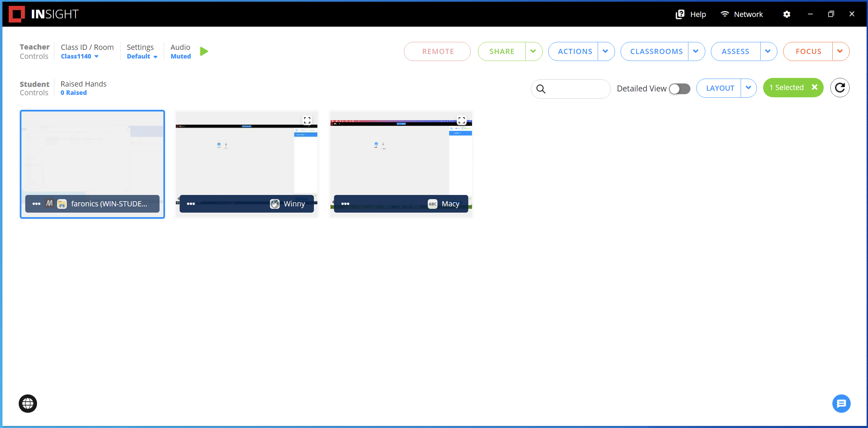This screenshot has width=868, height=428.
Task: Toggle the Detailed View switch
Action: click(679, 89)
